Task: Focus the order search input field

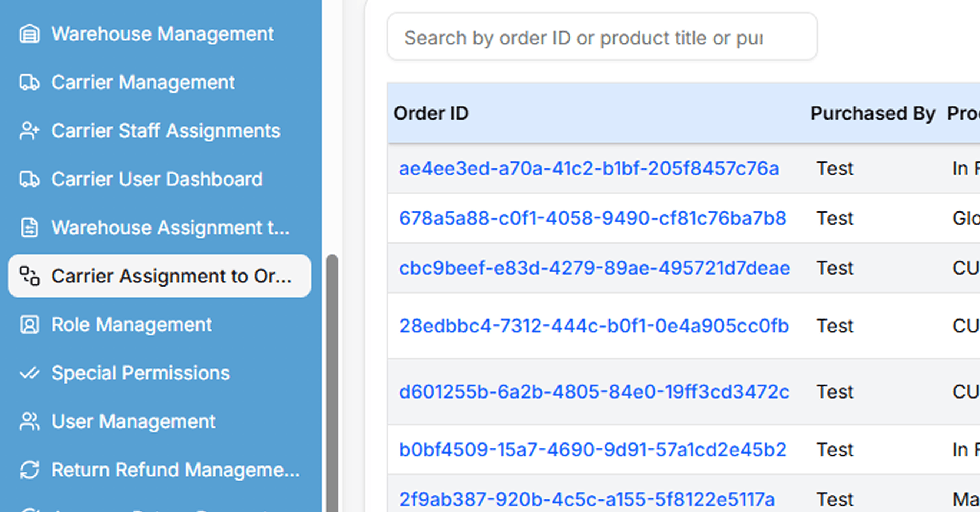Action: (602, 37)
